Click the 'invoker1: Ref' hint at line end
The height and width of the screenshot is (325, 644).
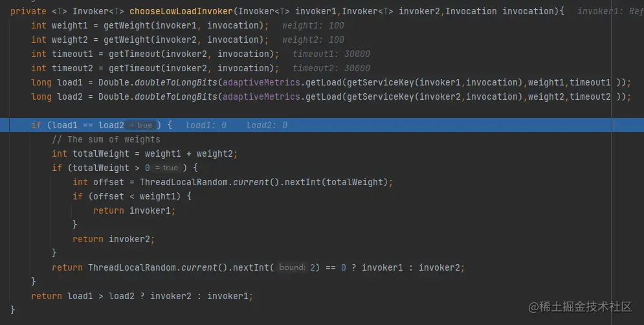click(x=610, y=11)
